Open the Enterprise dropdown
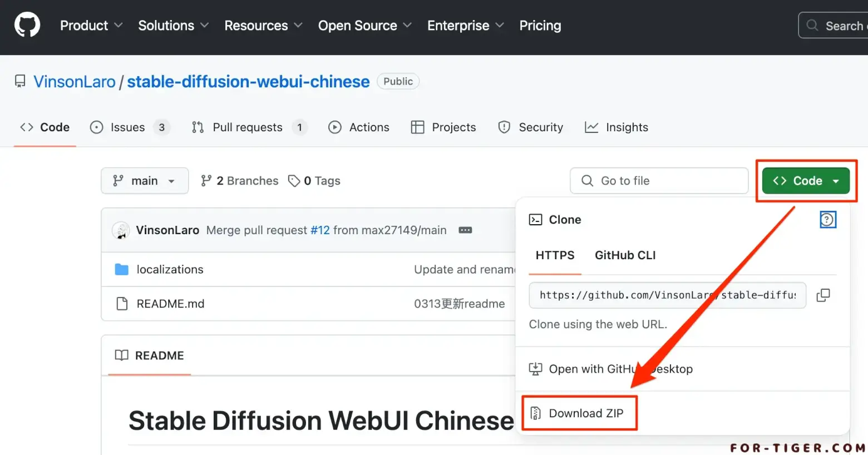This screenshot has height=455, width=868. tap(465, 26)
